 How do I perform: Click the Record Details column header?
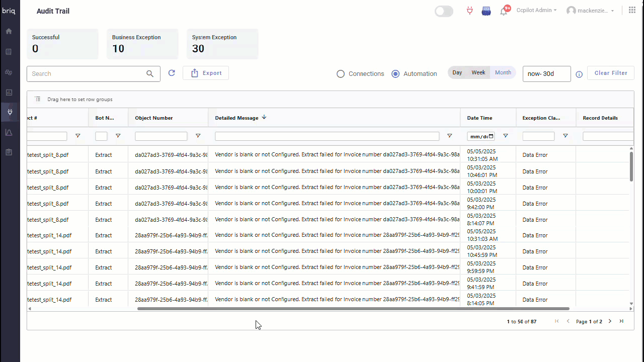(600, 118)
